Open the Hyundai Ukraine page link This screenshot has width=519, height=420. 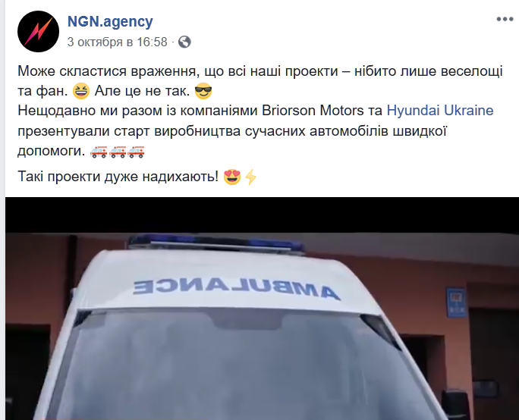pos(440,111)
